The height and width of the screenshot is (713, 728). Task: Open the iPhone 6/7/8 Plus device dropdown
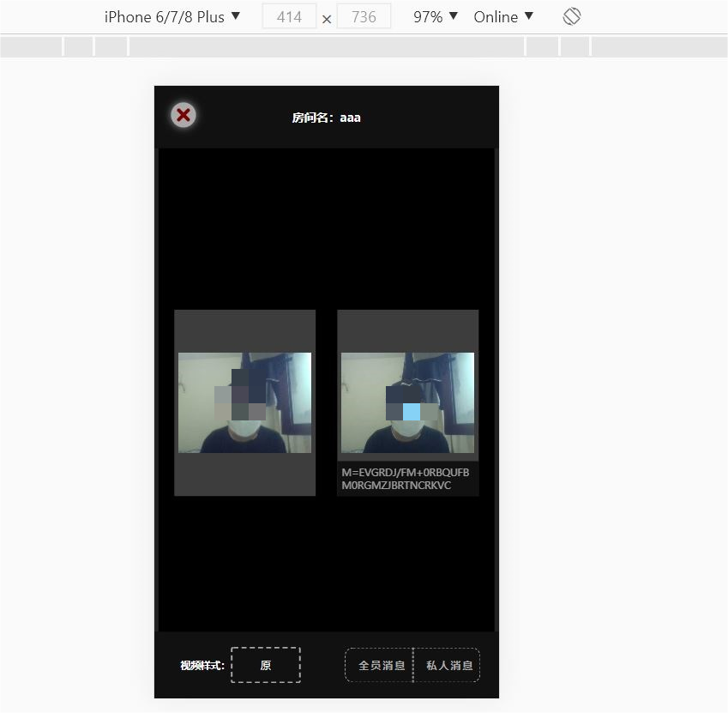pyautogui.click(x=171, y=16)
